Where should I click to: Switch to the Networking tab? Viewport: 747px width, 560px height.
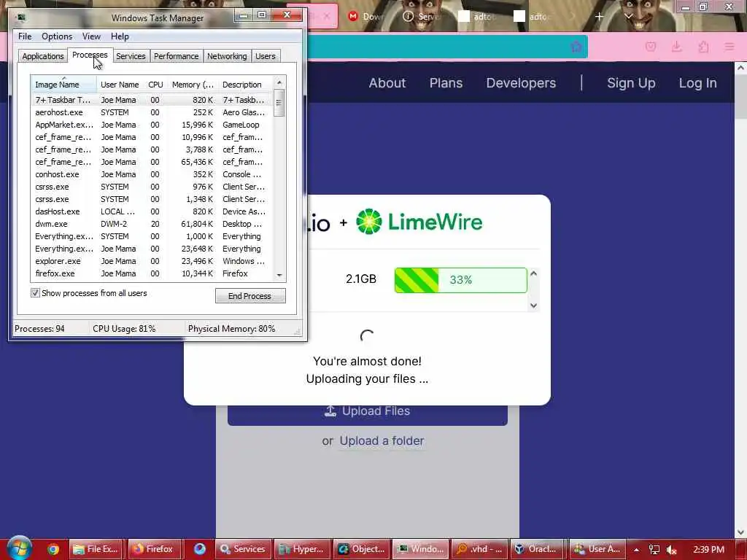tap(227, 56)
